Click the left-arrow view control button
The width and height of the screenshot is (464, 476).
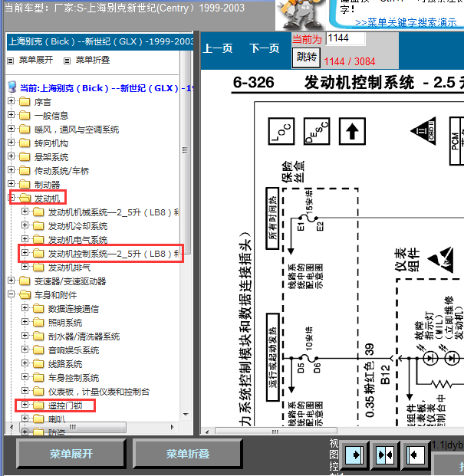point(415,455)
